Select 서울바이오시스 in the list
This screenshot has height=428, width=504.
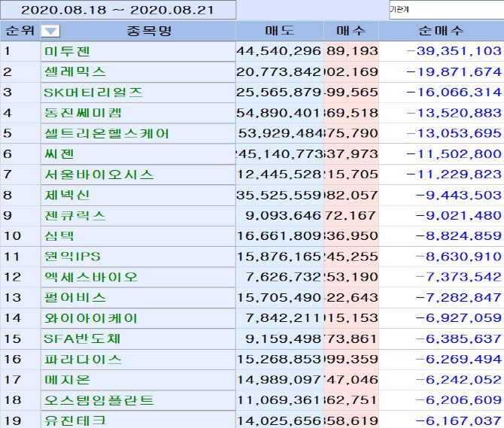(99, 175)
